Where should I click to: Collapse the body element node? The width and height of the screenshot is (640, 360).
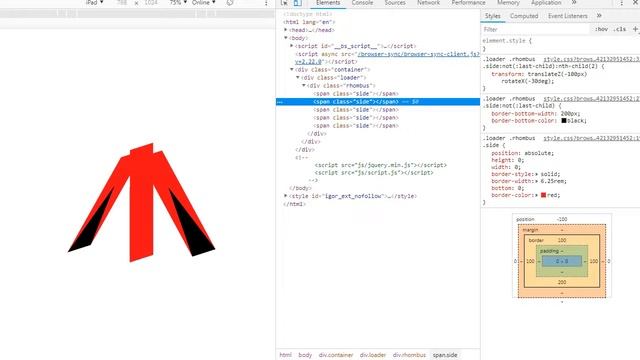(x=286, y=38)
